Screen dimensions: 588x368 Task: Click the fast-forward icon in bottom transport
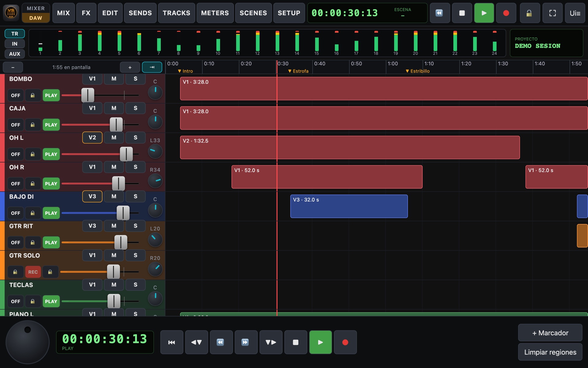pos(246,342)
